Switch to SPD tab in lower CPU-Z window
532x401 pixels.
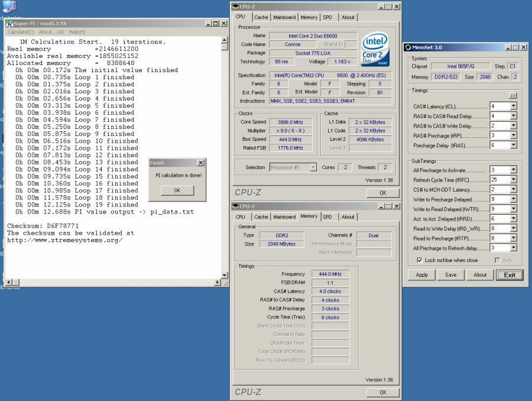click(327, 217)
